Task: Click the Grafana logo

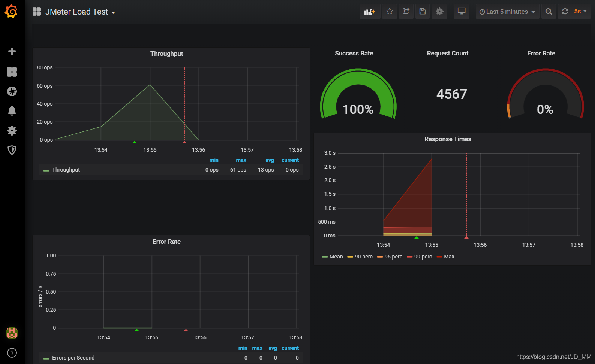Action: [x=12, y=12]
